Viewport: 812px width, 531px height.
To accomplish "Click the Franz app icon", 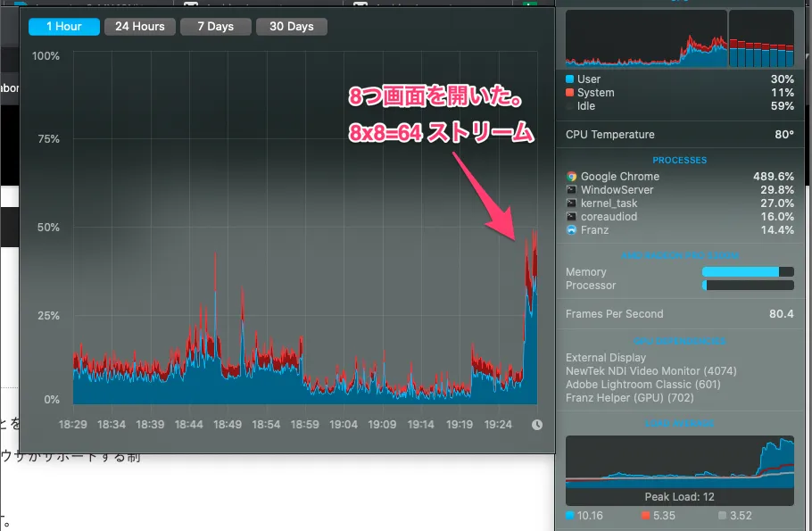I will (571, 230).
